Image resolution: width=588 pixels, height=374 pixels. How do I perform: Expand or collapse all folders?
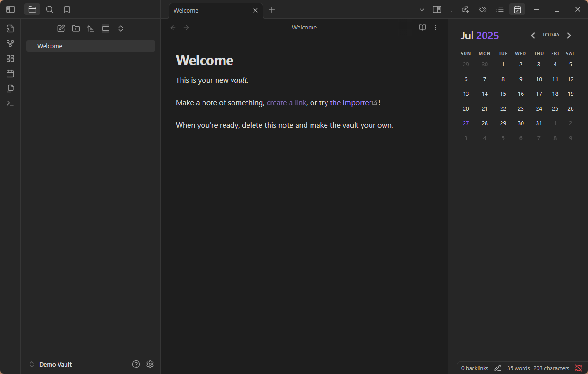(x=121, y=29)
